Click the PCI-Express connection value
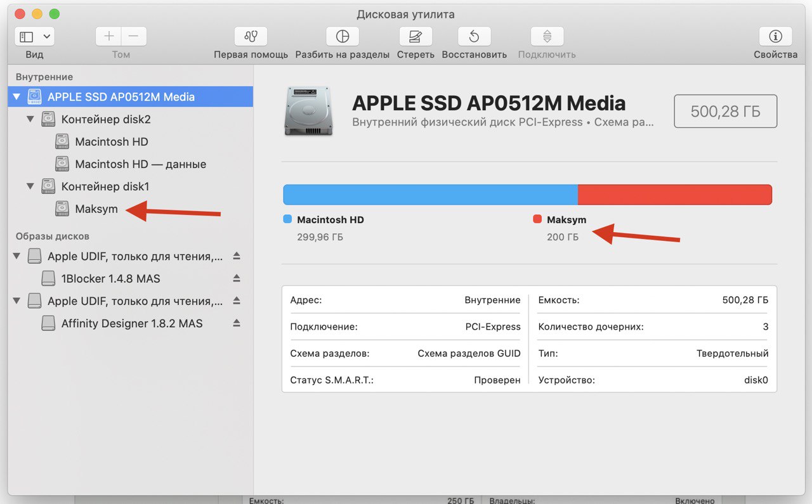 click(493, 326)
